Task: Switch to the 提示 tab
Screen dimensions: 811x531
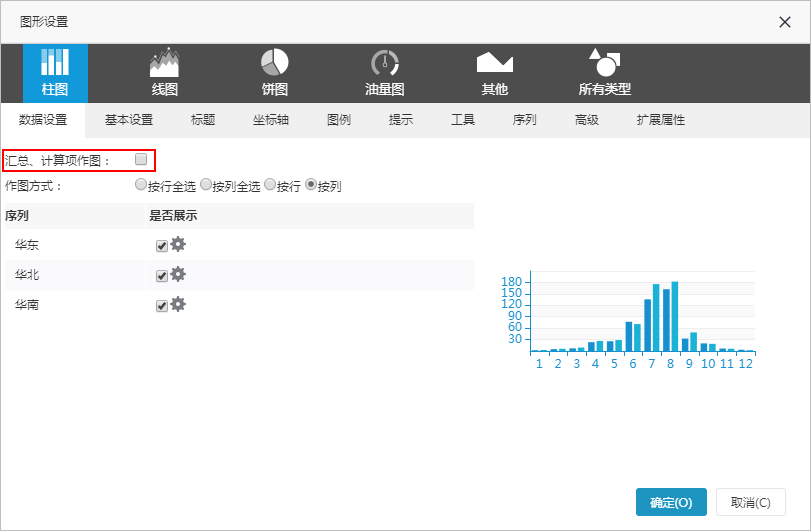Action: (x=401, y=120)
